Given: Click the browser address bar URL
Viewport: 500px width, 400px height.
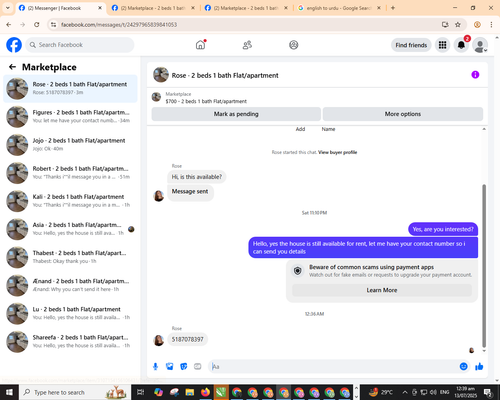Looking at the screenshot, I should [119, 25].
